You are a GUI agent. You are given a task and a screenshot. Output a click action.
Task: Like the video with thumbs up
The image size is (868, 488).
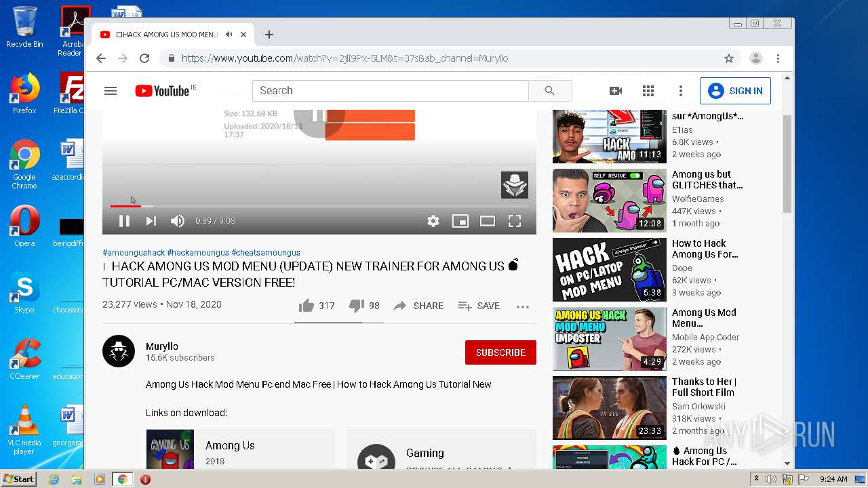(x=317, y=306)
